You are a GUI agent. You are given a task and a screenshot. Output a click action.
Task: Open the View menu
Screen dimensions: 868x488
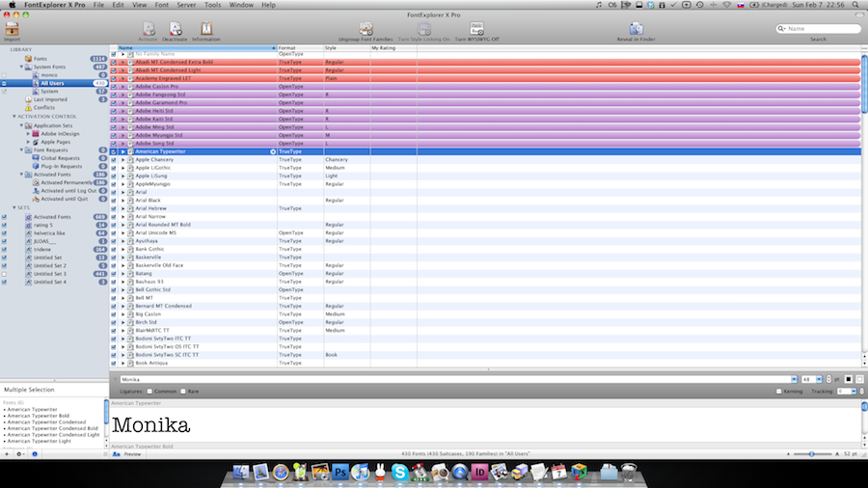(x=140, y=5)
